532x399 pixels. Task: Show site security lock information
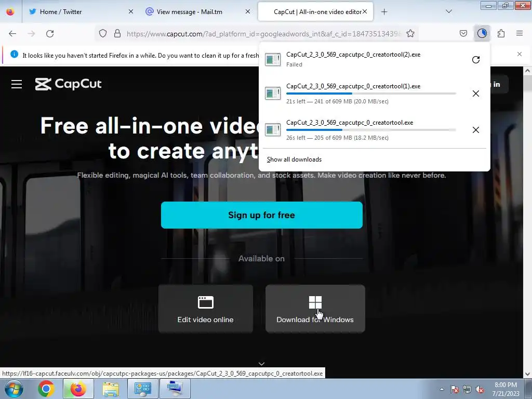(117, 34)
